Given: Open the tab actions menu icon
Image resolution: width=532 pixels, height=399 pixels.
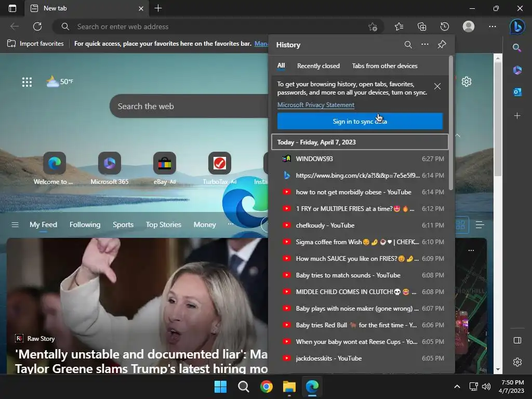Looking at the screenshot, I should click(12, 8).
